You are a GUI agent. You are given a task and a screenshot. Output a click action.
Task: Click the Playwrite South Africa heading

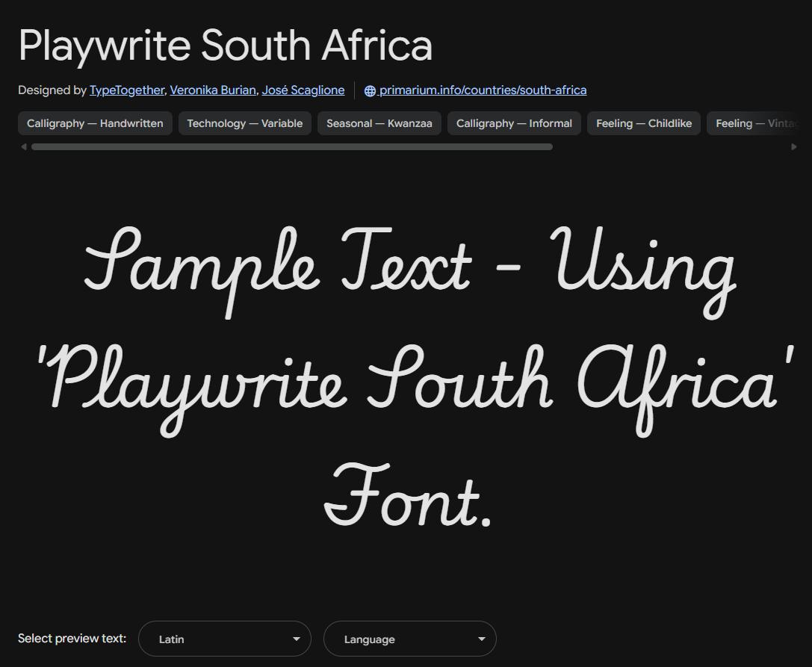[x=226, y=46]
